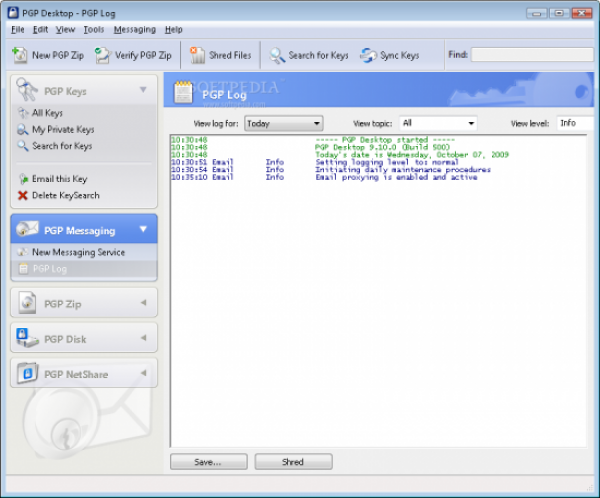Click the PGP NetShare folder icon

[x=27, y=373]
